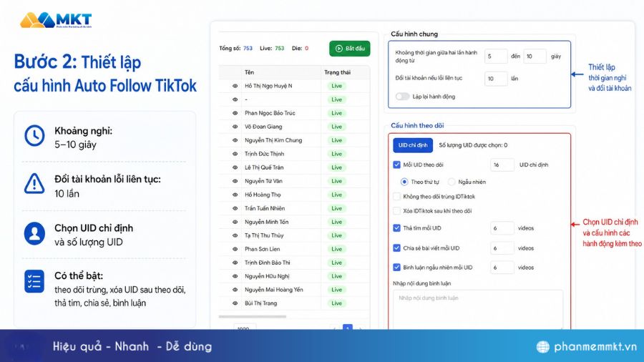
Task: Uncheck Thả tim mỗi UID checkbox
Action: (x=396, y=228)
